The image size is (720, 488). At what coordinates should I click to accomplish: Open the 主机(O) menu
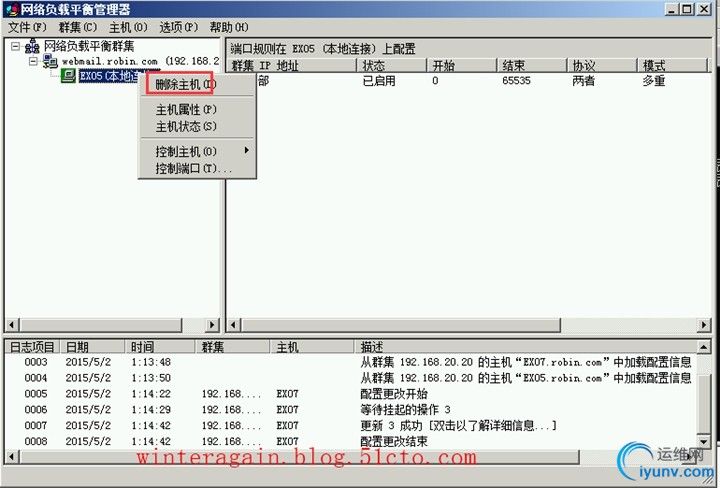click(128, 28)
